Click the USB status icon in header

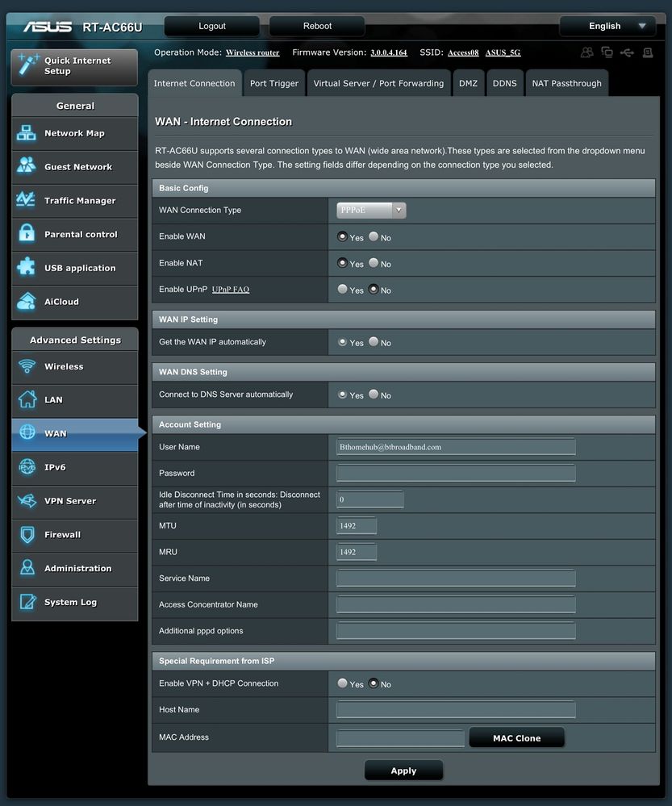coord(627,52)
